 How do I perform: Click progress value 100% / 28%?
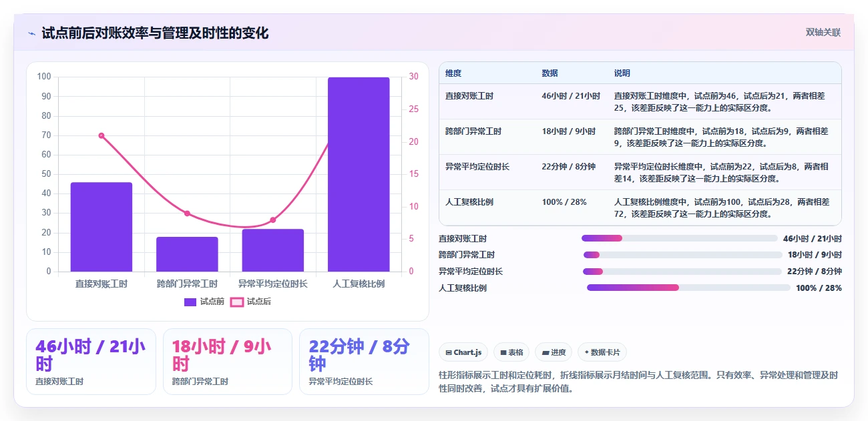(x=819, y=288)
